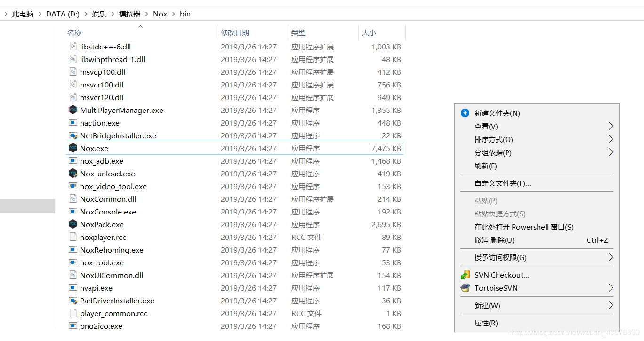Click the NoxPack.exe icon

pos(73,224)
